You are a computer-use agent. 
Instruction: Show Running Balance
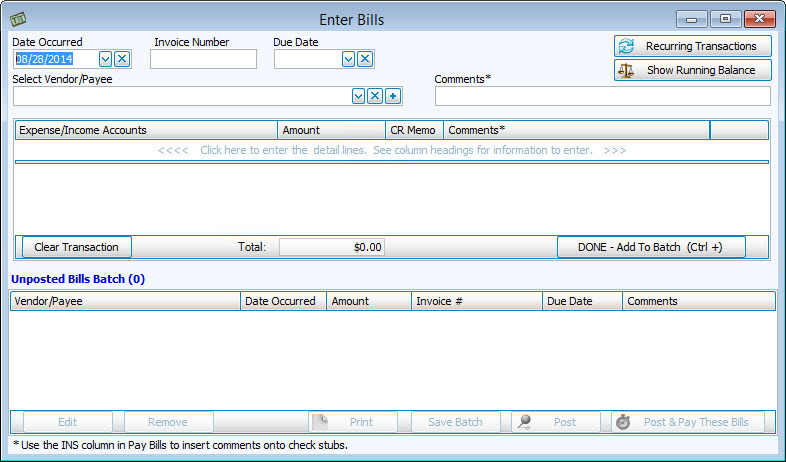[x=692, y=70]
